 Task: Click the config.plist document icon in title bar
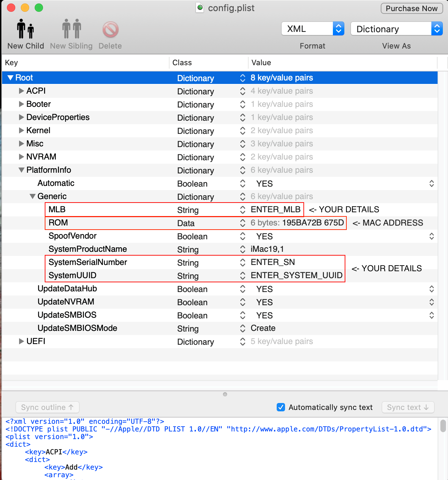point(200,8)
